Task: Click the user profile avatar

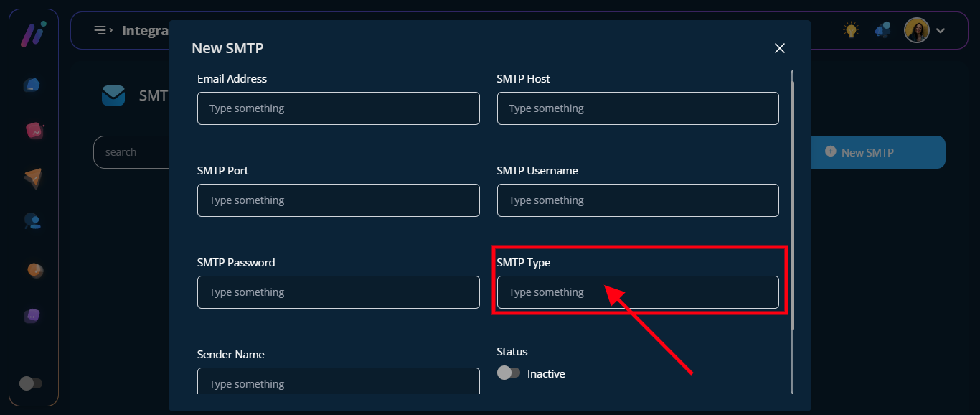Action: [916, 30]
